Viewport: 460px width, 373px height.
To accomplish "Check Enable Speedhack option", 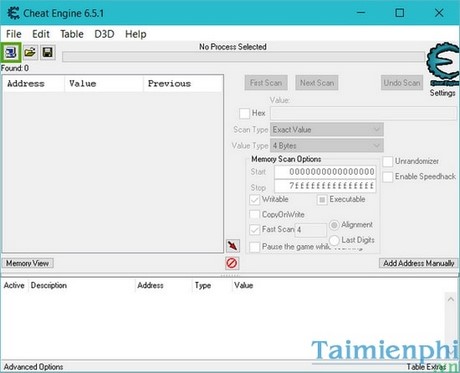I will (388, 177).
